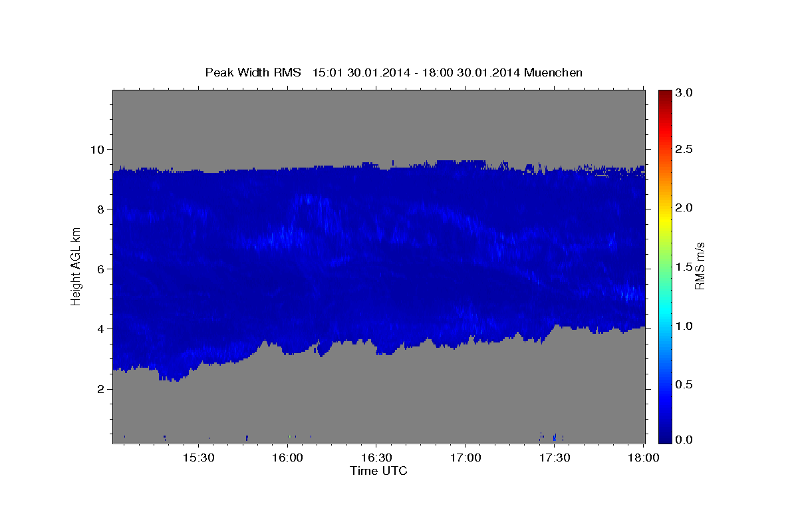Click the colorbar value 2.5
Image resolution: width=798 pixels, height=532 pixels.
click(684, 149)
